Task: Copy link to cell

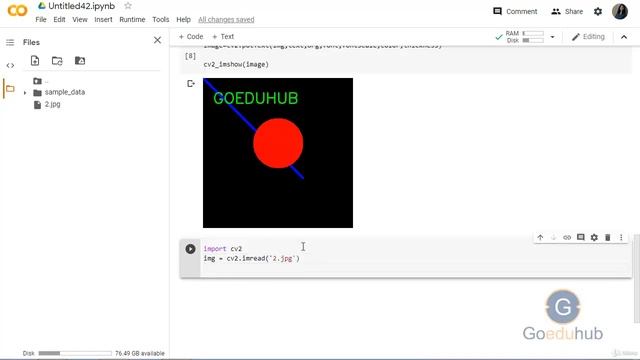Action: pyautogui.click(x=567, y=237)
